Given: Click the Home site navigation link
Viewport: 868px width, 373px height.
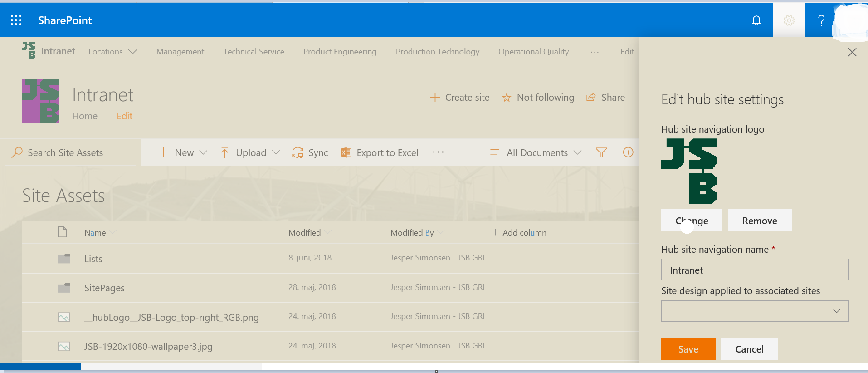Looking at the screenshot, I should pos(85,116).
